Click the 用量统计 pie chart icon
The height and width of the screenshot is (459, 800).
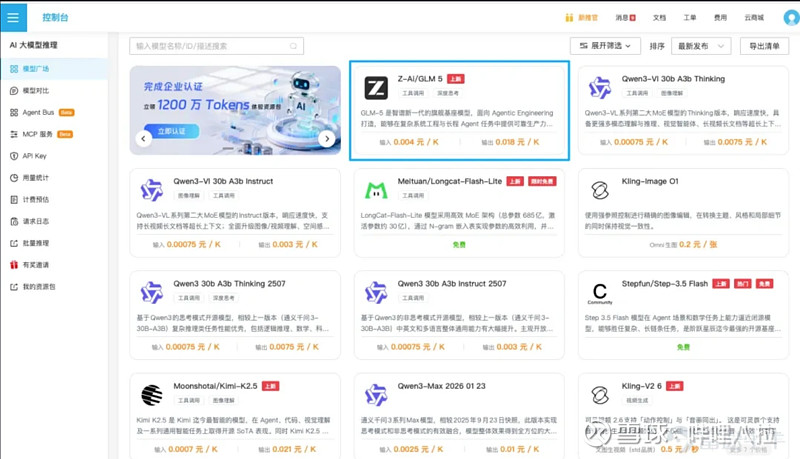coord(14,178)
